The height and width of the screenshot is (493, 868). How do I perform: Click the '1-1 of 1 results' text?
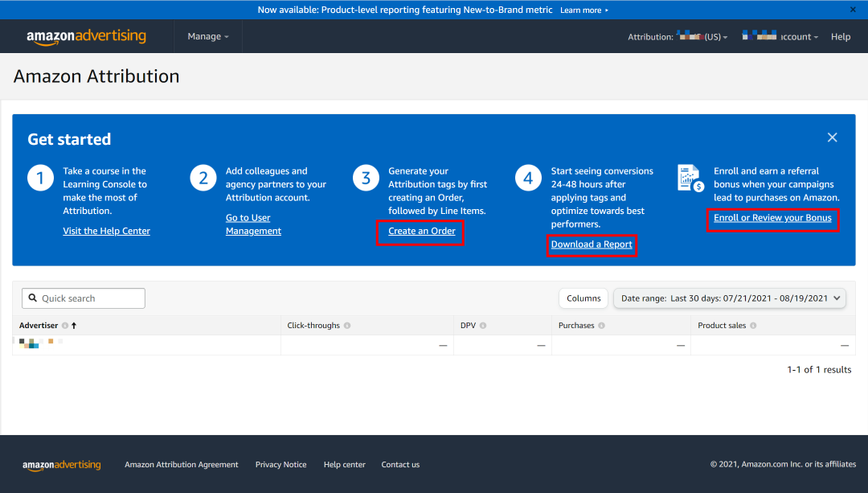819,369
